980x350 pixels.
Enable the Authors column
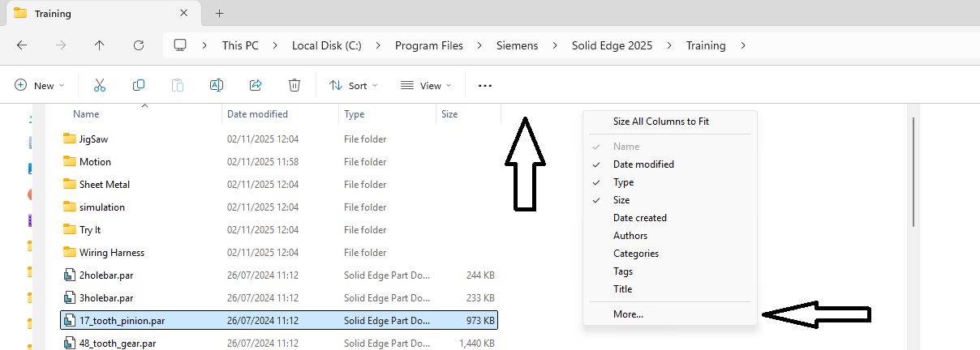point(670,236)
